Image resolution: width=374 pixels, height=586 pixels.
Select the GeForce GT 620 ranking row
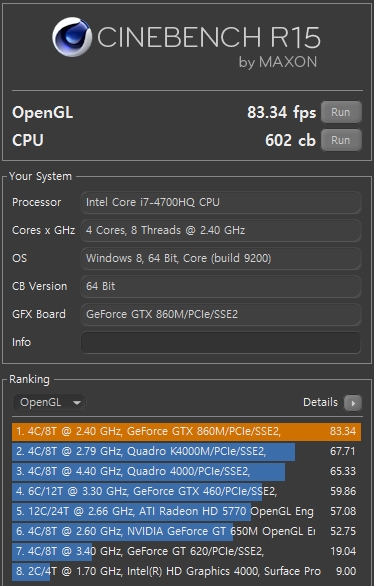pos(186,552)
